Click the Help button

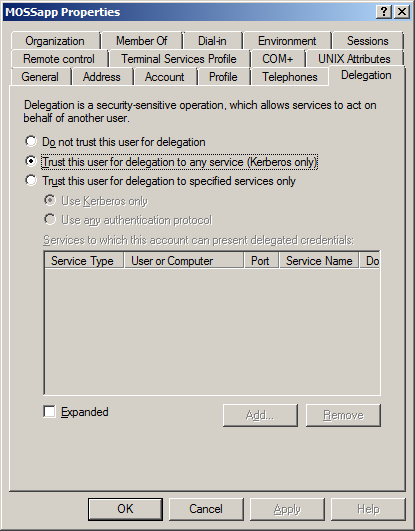368,509
